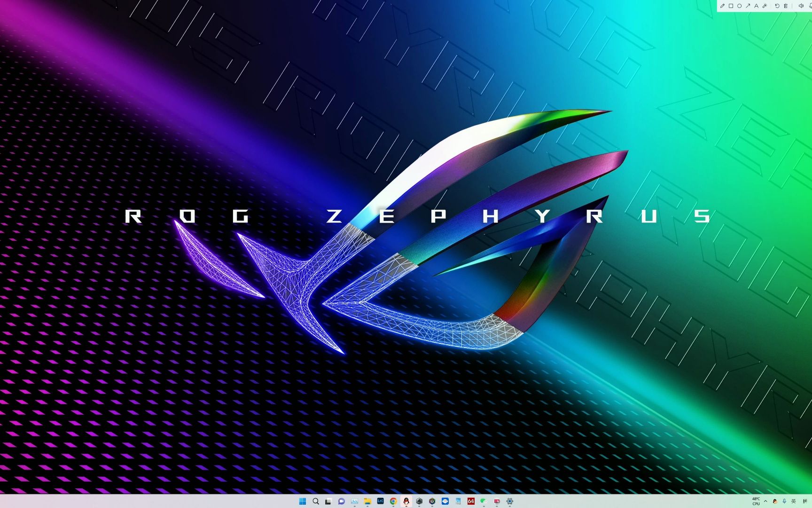Open Settings gear on the taskbar

click(509, 501)
